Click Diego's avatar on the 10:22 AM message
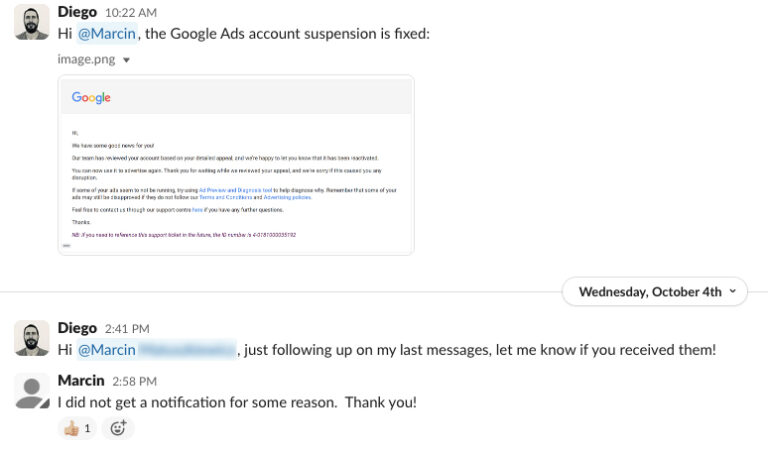Viewport: 768px width, 453px height. tap(32, 22)
